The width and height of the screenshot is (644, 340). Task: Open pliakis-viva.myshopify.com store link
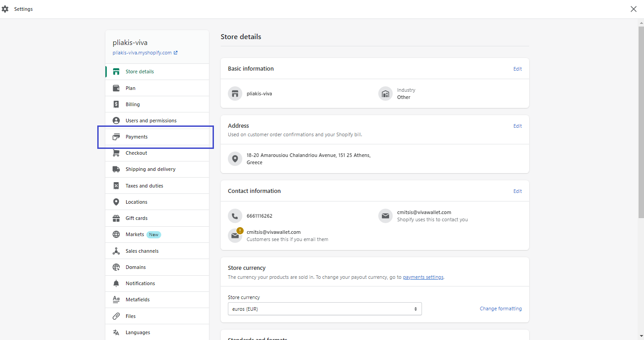(145, 53)
